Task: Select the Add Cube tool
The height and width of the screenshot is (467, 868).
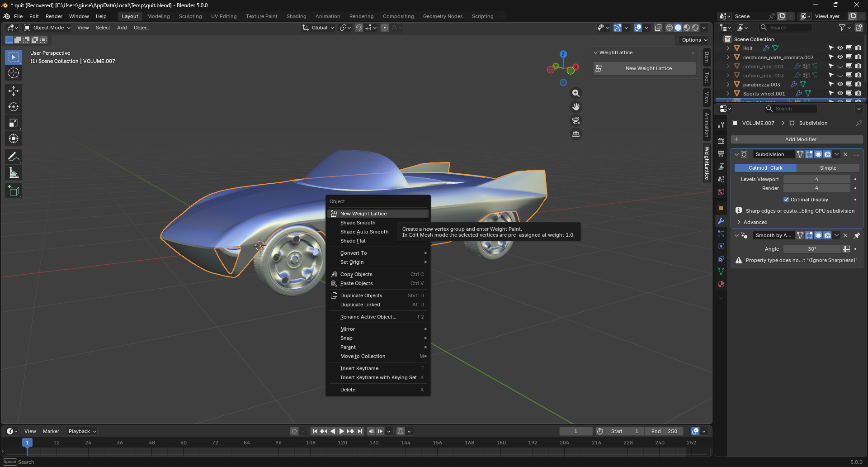Action: [x=14, y=191]
